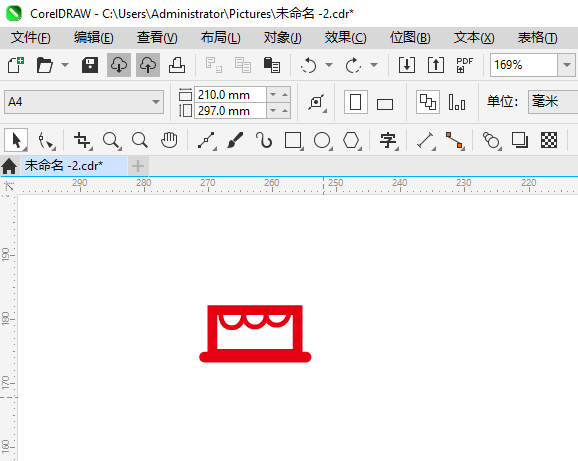Click the Home welcome screen icon
This screenshot has height=461, width=578.
pos(9,166)
